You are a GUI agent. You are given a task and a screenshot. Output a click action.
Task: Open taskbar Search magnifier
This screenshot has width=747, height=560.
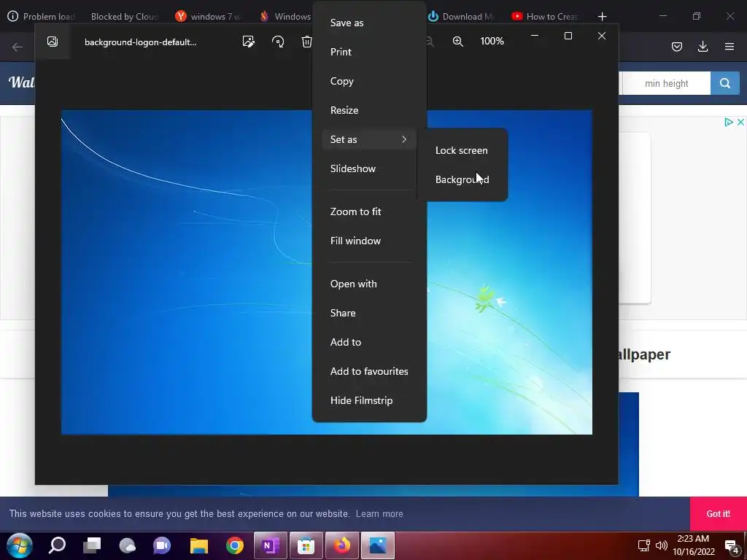[57, 545]
